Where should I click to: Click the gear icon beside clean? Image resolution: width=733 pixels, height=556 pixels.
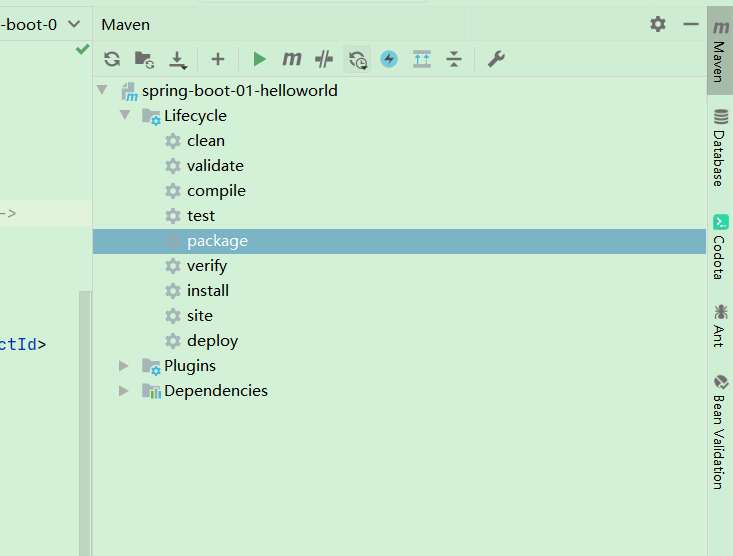[x=173, y=141]
